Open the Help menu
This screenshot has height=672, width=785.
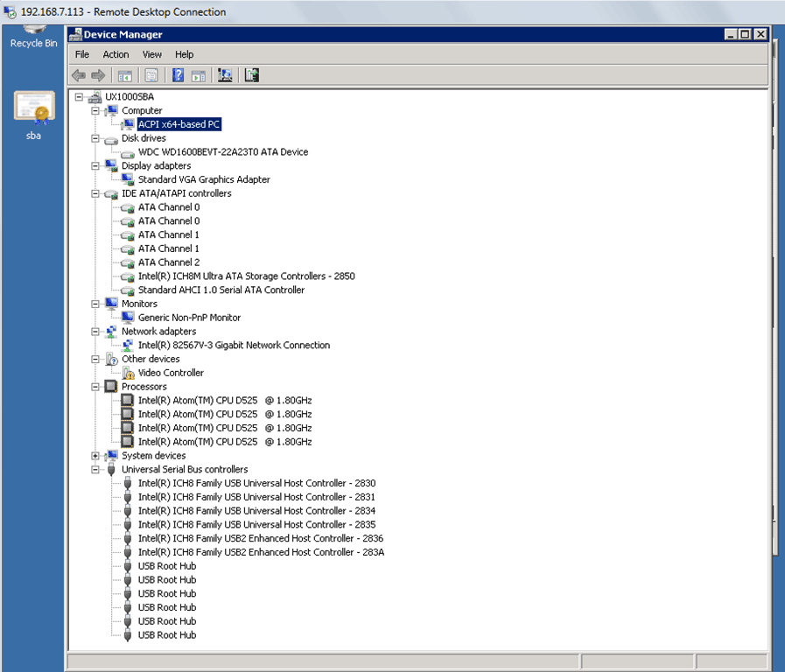tap(184, 54)
